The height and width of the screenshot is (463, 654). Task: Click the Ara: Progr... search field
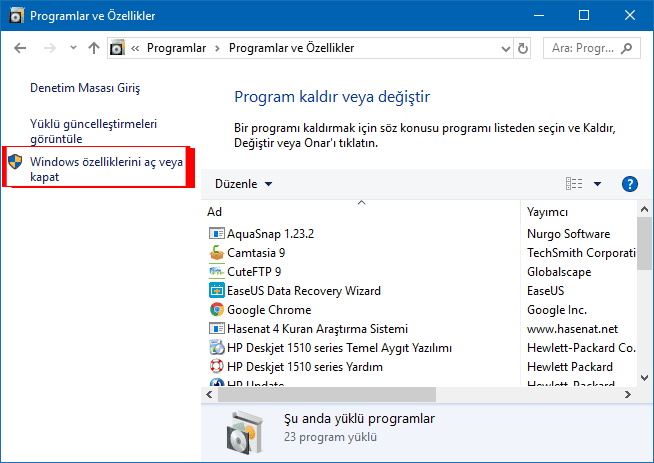point(591,48)
